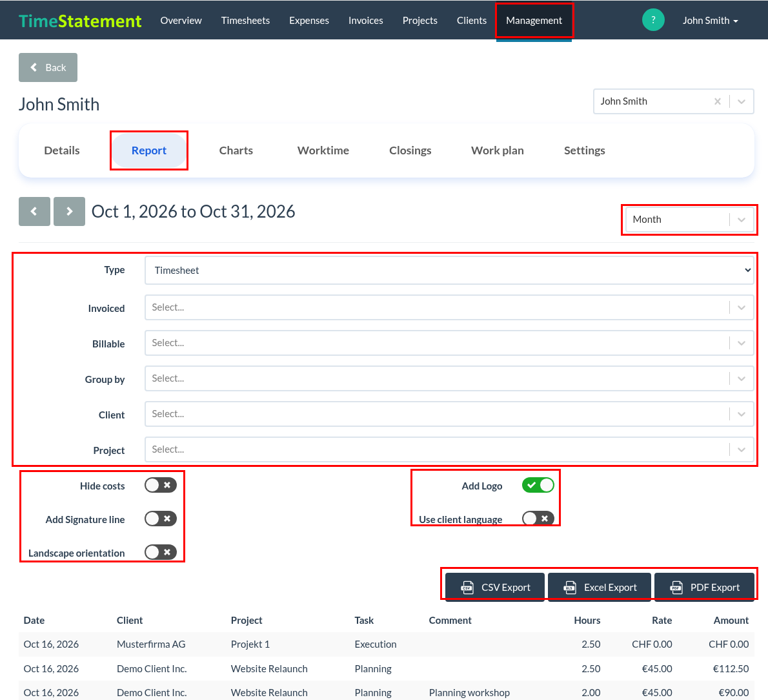The width and height of the screenshot is (768, 700).
Task: Click the Comment column header
Action: [x=450, y=620]
